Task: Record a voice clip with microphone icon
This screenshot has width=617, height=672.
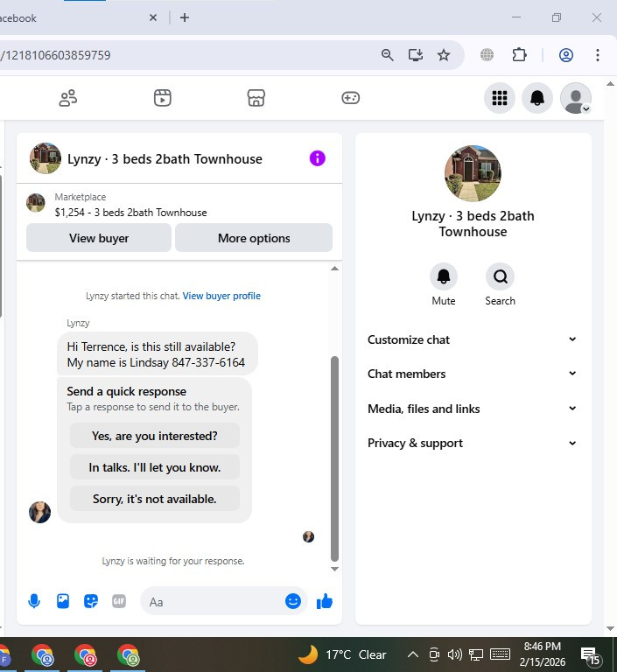Action: tap(34, 601)
